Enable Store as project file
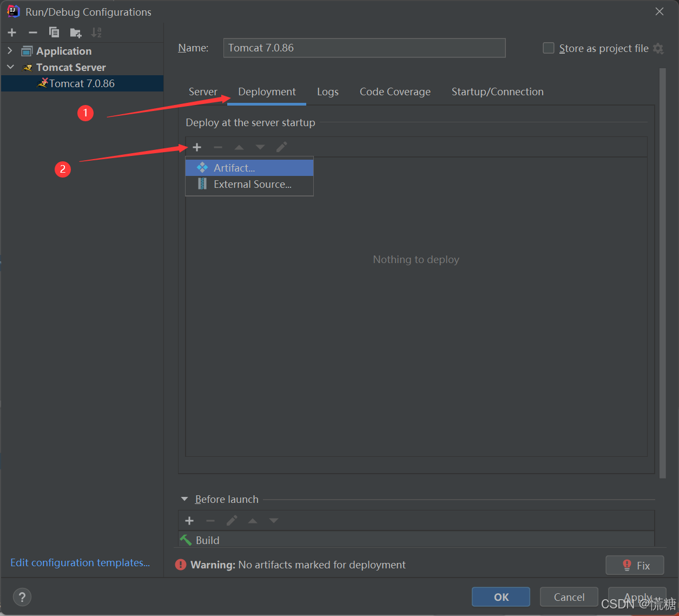The width and height of the screenshot is (679, 616). pyautogui.click(x=549, y=48)
